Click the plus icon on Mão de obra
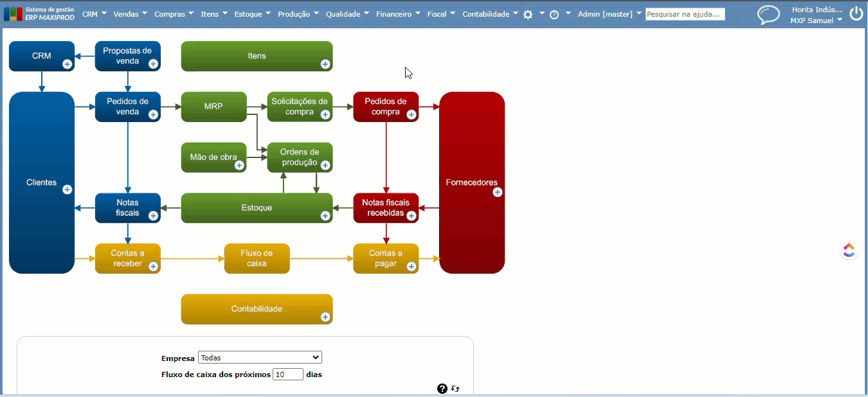The image size is (868, 397). tap(239, 165)
